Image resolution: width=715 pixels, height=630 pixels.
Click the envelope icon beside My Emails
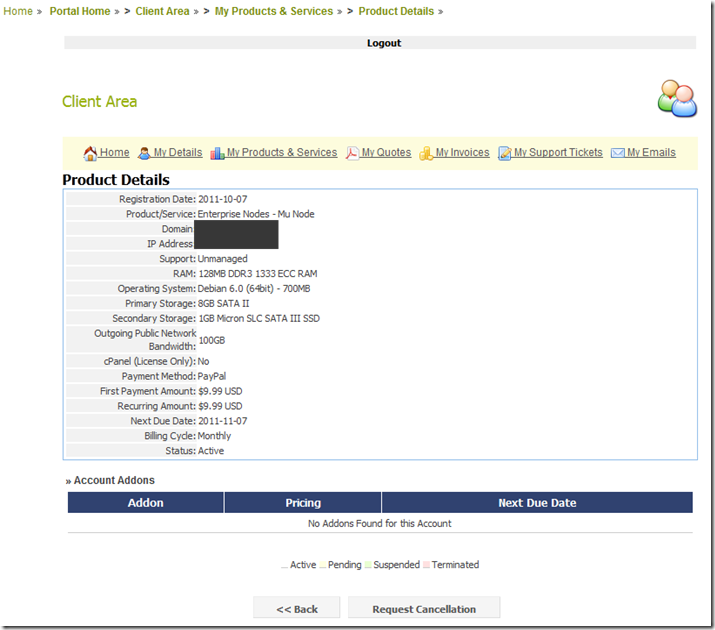coord(617,153)
